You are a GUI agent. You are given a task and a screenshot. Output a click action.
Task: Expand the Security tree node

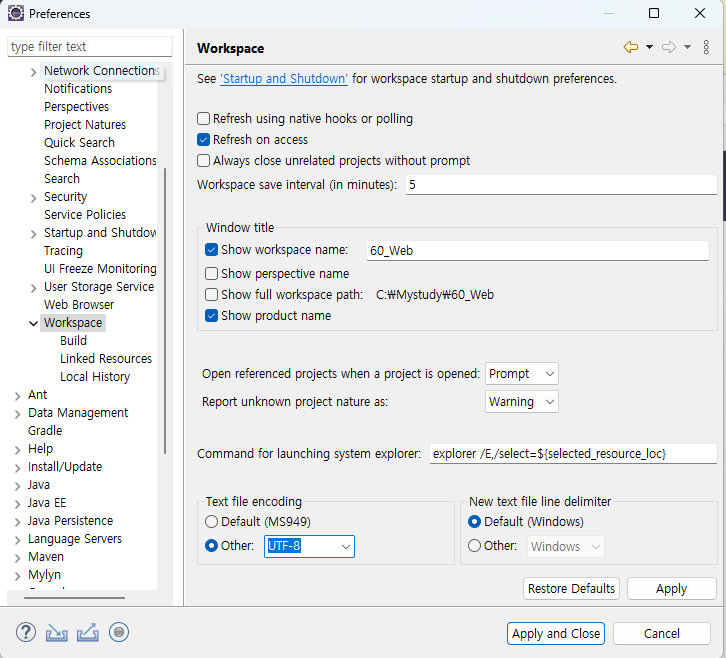[x=33, y=198]
